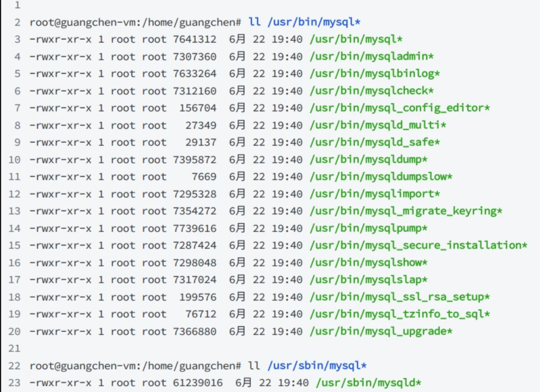Screen dimensions: 540x392
Task: Click file size 7307360
Action: coord(195,56)
